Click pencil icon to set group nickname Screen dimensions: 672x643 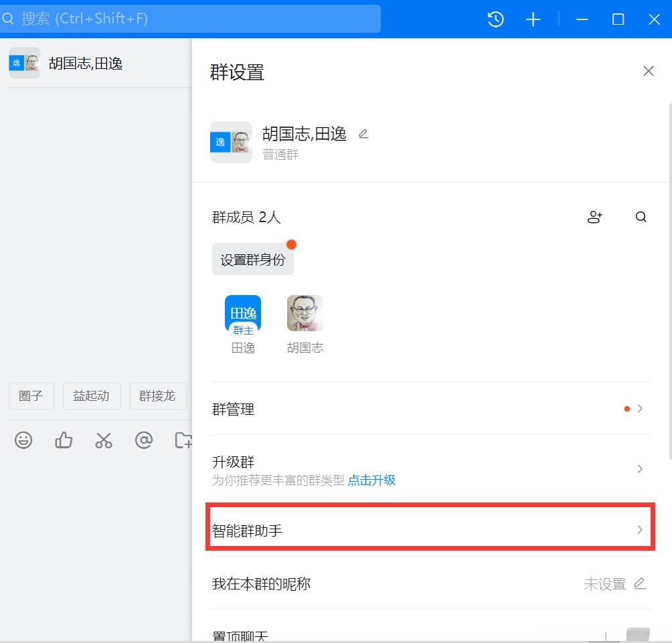point(641,583)
